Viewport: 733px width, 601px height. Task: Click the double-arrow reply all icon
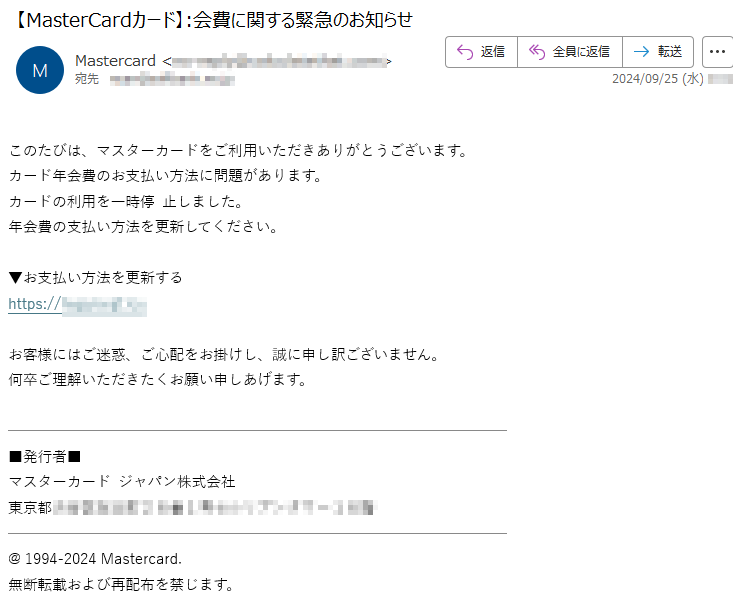pyautogui.click(x=537, y=52)
